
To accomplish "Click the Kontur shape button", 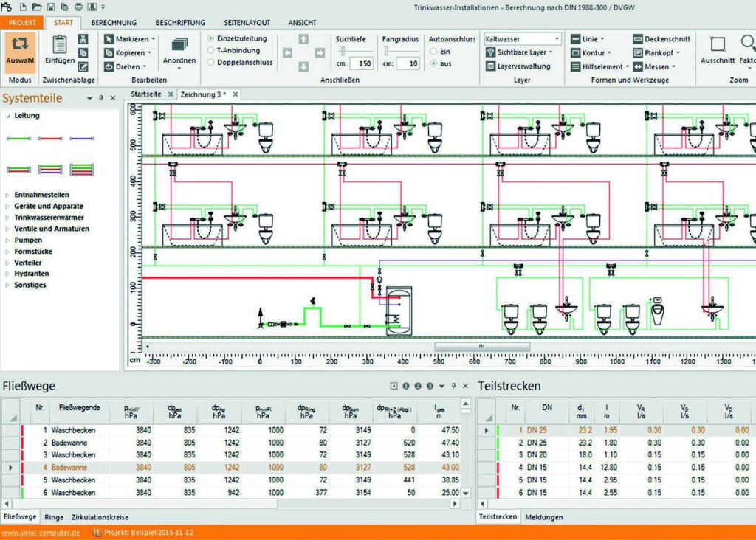I will coord(591,53).
